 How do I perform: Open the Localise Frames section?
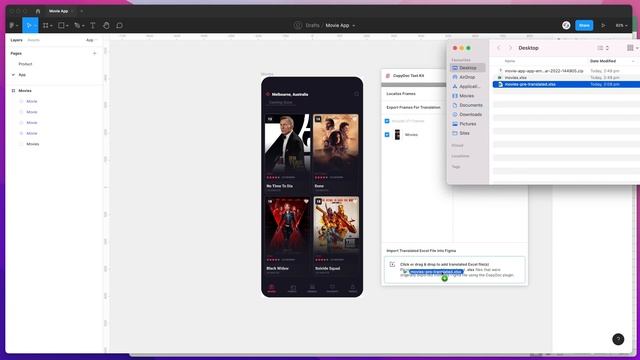click(401, 94)
